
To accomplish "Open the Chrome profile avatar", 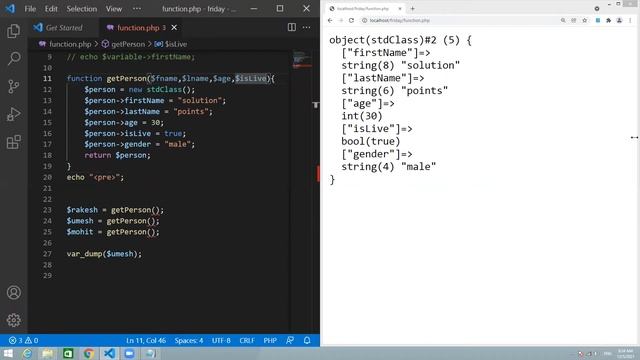I will pyautogui.click(x=619, y=20).
